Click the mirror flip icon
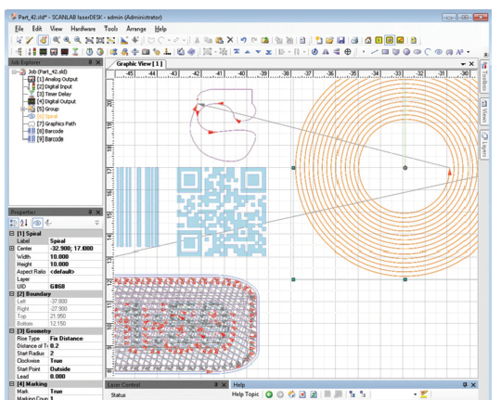The width and height of the screenshot is (500, 400). [326, 52]
